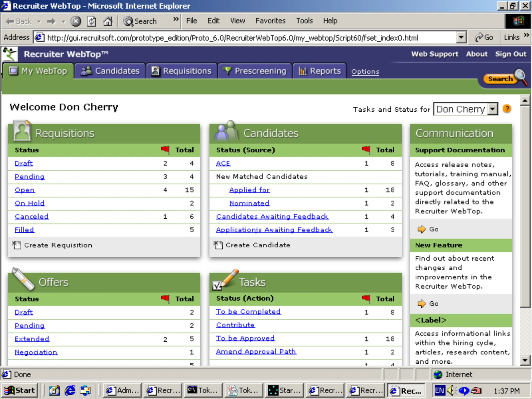
Task: Click the browser address URL field
Action: pyautogui.click(x=245, y=38)
